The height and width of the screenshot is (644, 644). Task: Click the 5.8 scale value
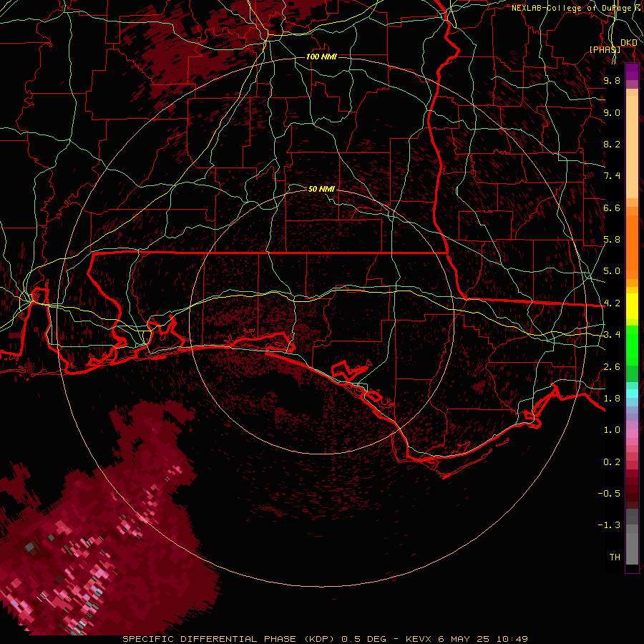(612, 240)
